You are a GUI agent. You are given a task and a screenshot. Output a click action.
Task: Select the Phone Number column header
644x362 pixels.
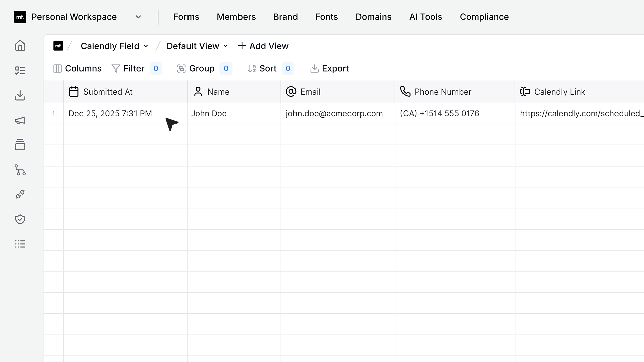click(455, 92)
